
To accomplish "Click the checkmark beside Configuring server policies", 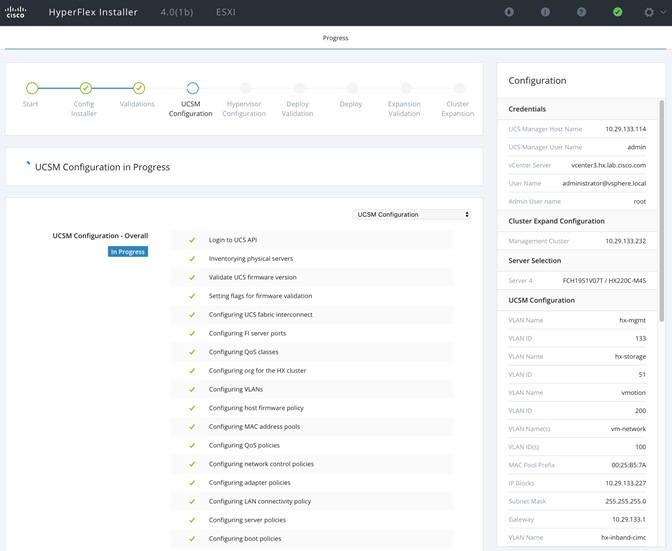I will (192, 520).
